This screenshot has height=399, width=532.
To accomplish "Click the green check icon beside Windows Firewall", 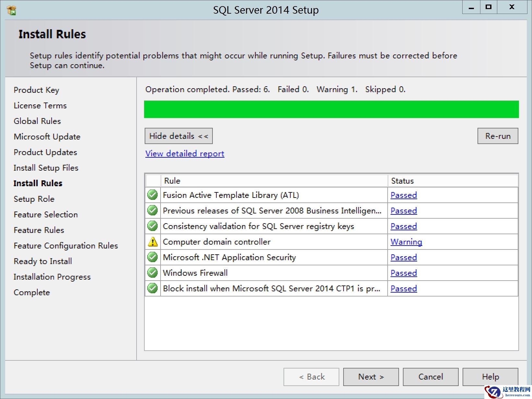I will (x=152, y=272).
